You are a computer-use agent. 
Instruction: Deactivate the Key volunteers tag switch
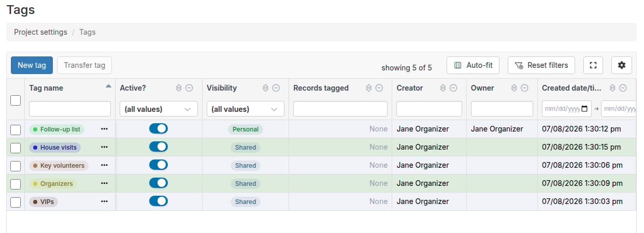point(159,165)
